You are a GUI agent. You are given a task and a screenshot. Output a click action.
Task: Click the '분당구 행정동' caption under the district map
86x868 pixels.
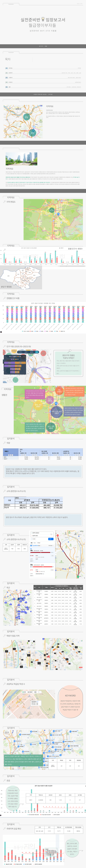pos(6,287)
